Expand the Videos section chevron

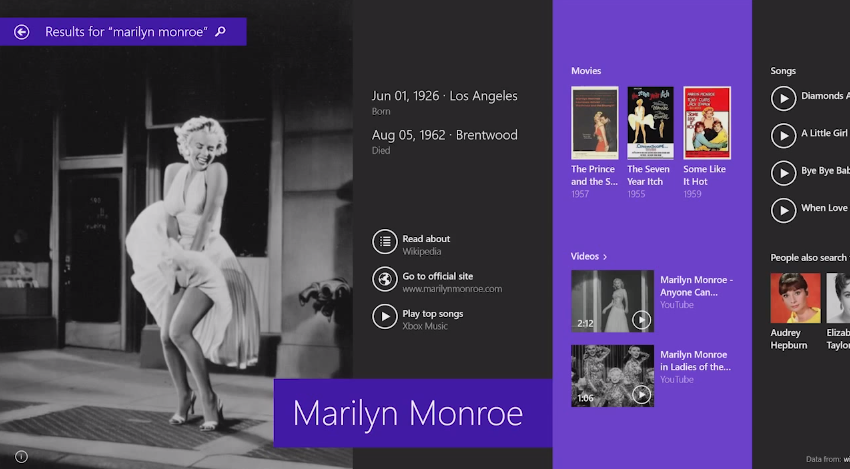point(605,257)
